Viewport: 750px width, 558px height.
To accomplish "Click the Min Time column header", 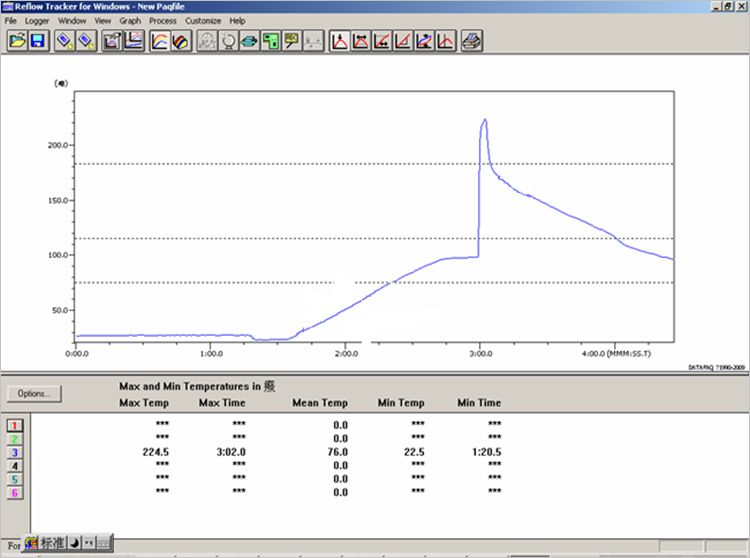I will 479,403.
